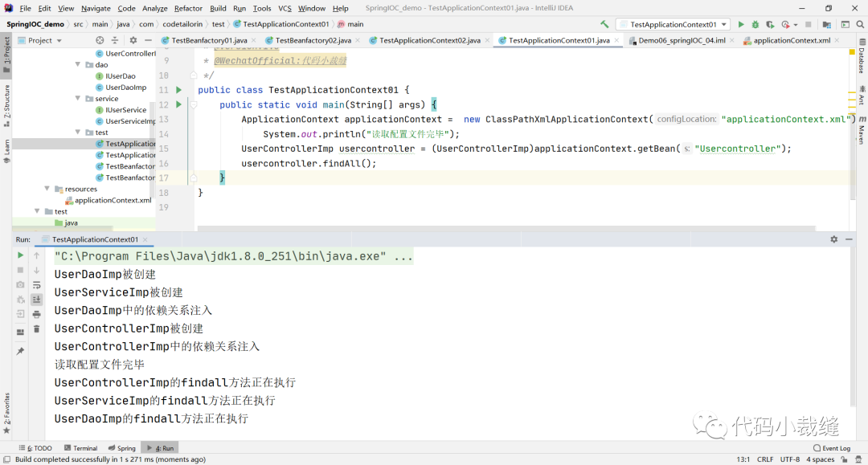Select UserDaoImp in the project tree
Viewport: 868px width, 465px height.
(125, 88)
